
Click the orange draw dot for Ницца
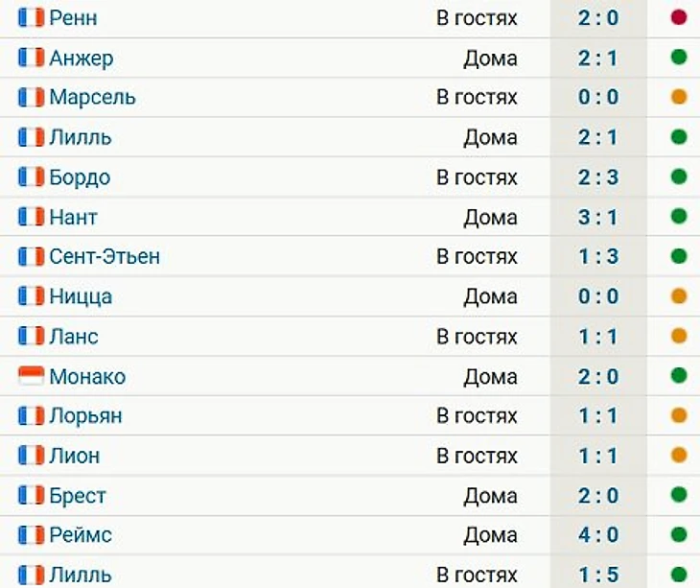(x=679, y=296)
